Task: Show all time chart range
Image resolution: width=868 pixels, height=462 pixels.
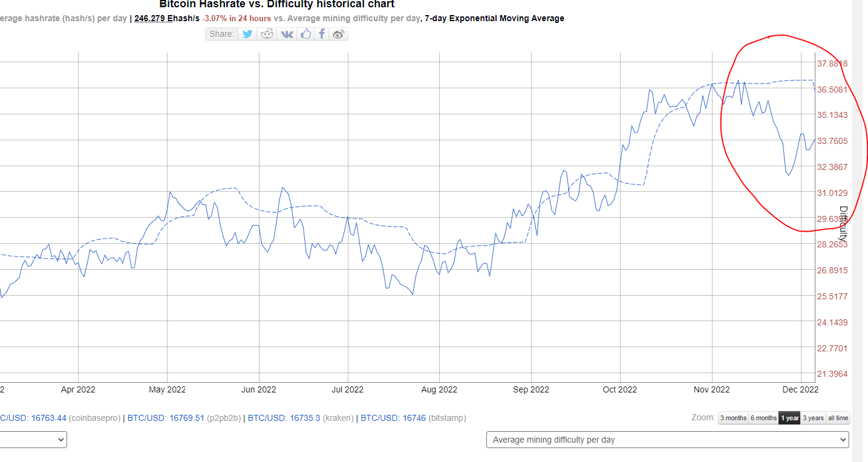Action: (x=838, y=418)
